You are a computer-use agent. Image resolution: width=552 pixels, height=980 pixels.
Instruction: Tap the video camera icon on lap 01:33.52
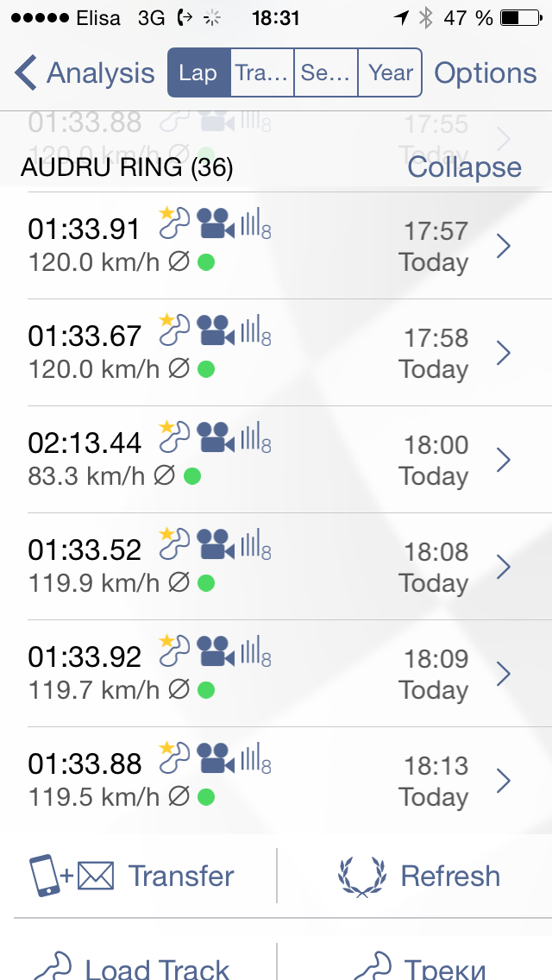[x=216, y=547]
